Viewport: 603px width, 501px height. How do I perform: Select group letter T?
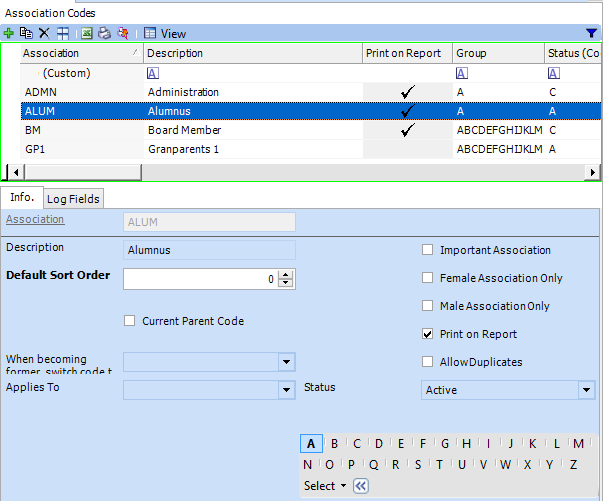439,464
